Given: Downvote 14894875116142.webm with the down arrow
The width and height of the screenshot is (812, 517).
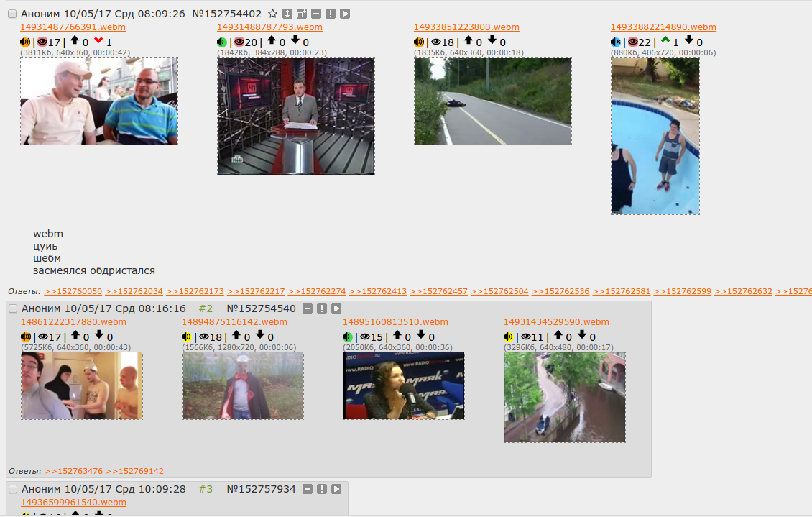Looking at the screenshot, I should click(260, 335).
